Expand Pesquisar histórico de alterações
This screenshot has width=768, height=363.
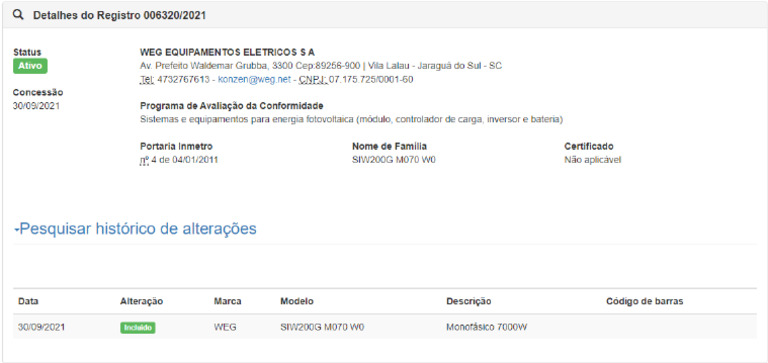(x=135, y=229)
